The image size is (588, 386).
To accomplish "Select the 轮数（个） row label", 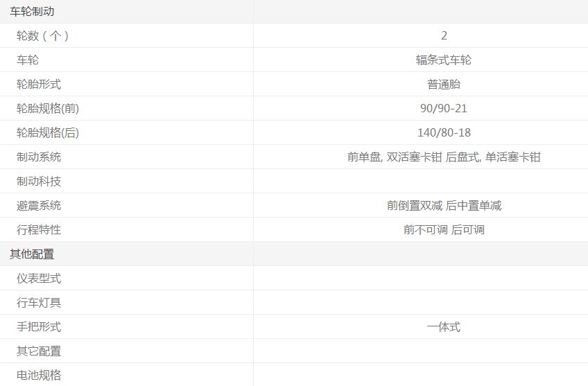I will [x=43, y=36].
